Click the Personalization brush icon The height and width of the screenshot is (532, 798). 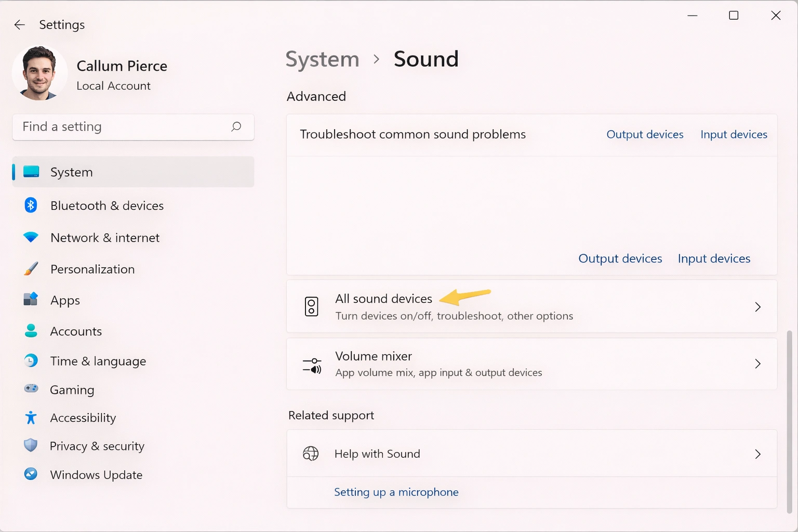click(x=31, y=269)
